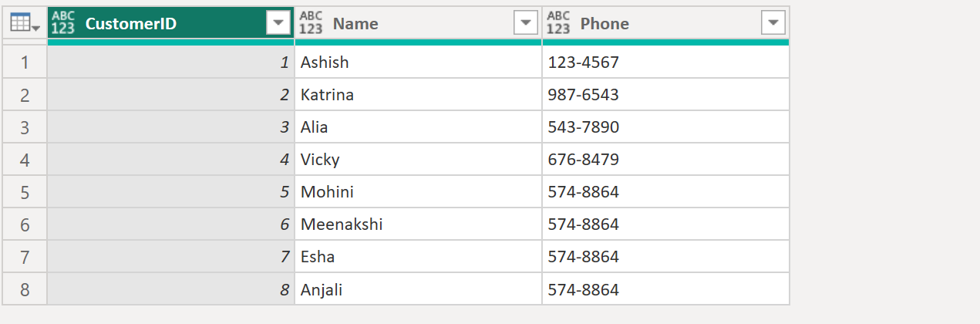Click row number 8 header
The image size is (980, 324).
[x=25, y=290]
